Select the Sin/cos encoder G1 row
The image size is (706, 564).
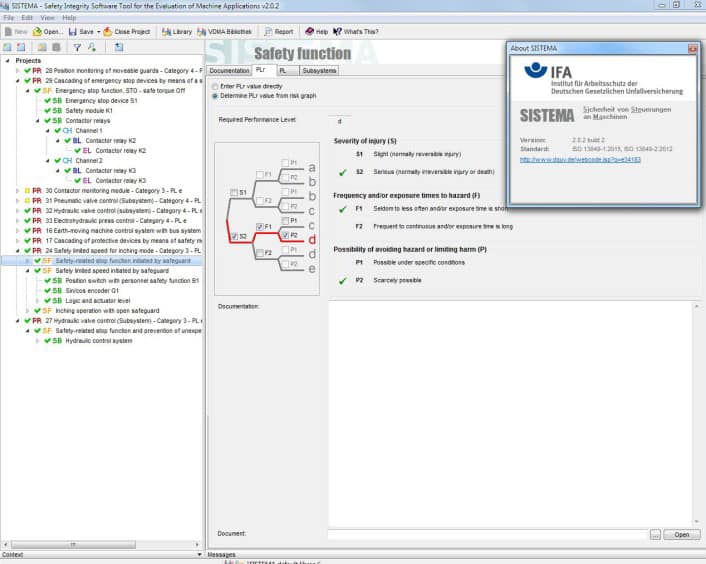[92, 291]
